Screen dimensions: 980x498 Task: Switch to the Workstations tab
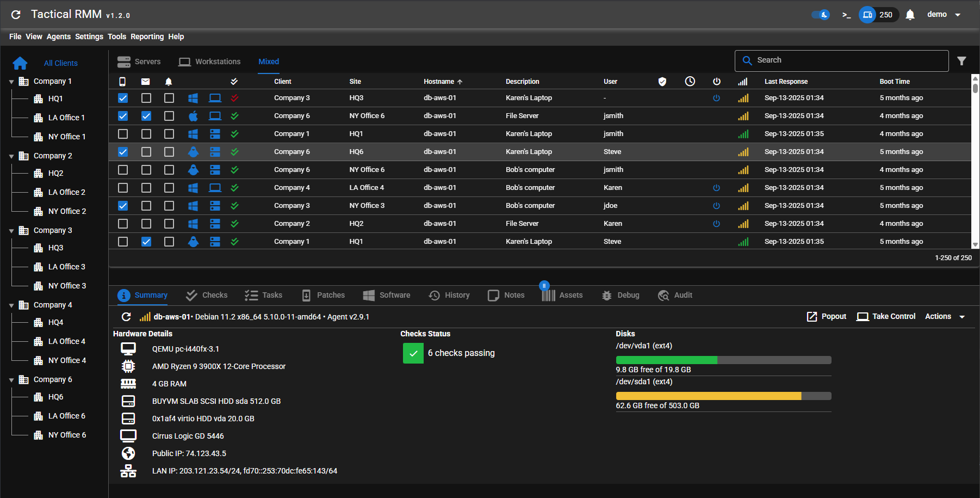click(x=209, y=62)
